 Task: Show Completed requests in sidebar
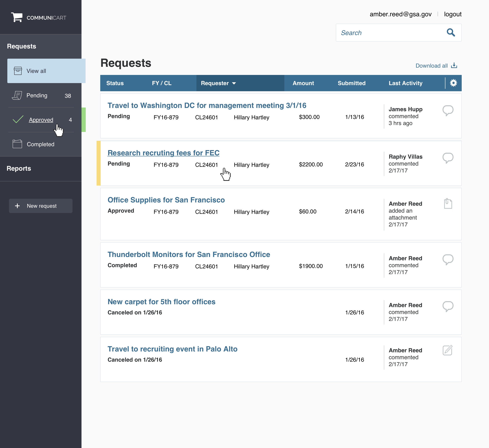pyautogui.click(x=41, y=144)
